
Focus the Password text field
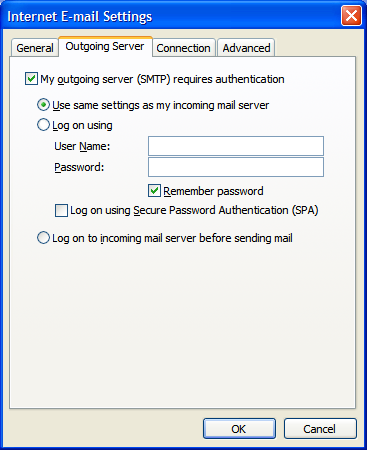[x=236, y=167]
